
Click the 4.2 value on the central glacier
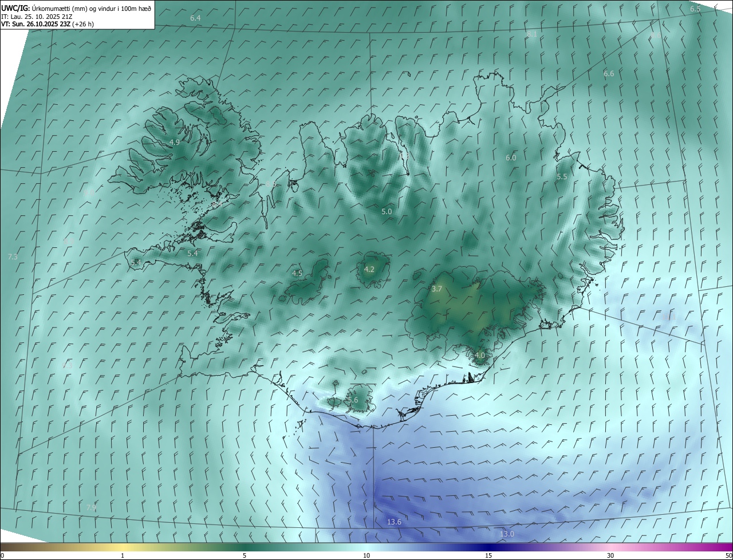coord(369,269)
